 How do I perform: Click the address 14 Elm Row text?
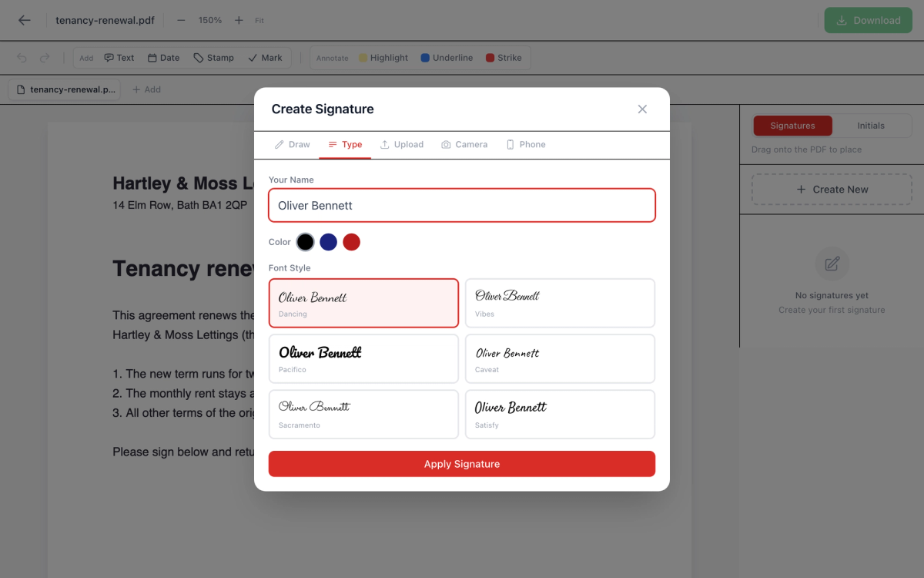pyautogui.click(x=180, y=205)
